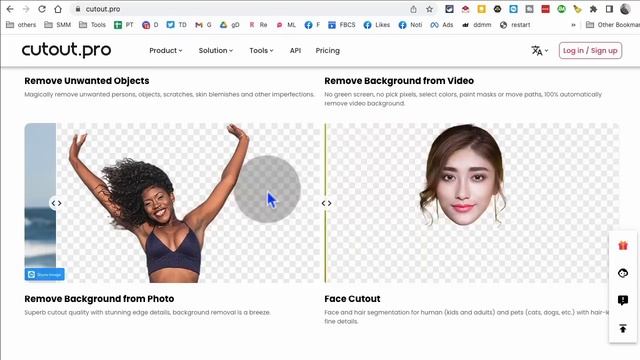Open the F Facebook bookmark

(312, 25)
